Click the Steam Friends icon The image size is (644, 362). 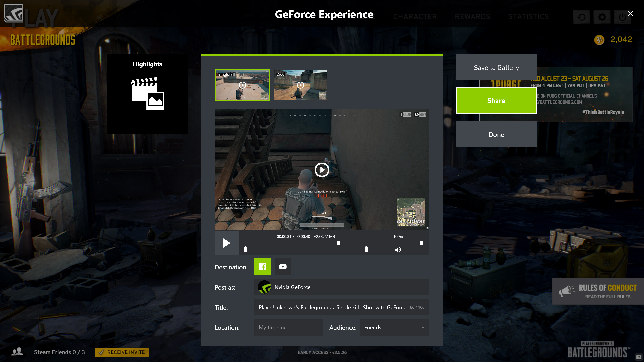[17, 352]
